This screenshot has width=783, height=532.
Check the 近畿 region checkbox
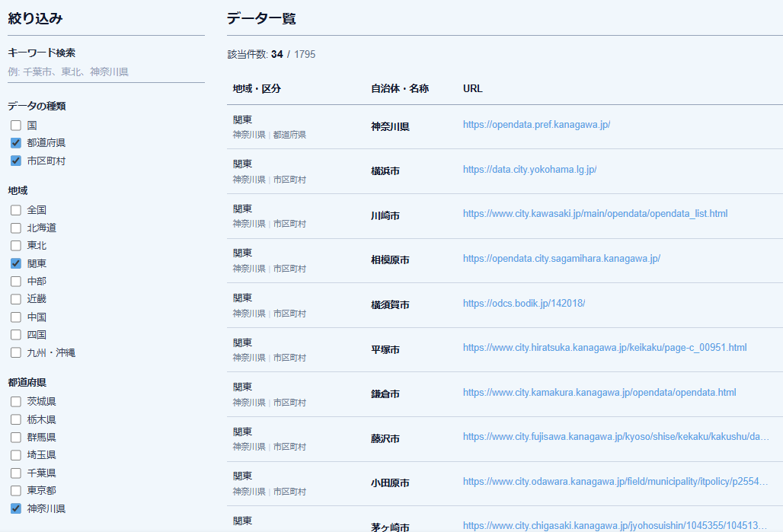pos(16,299)
